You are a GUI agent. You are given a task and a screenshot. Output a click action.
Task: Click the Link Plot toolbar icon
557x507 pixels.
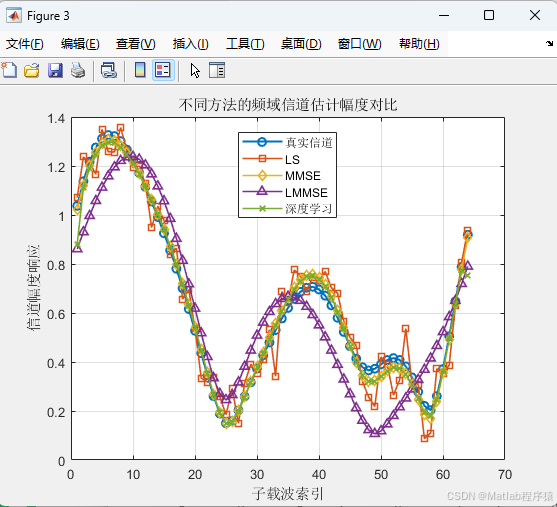tap(109, 70)
